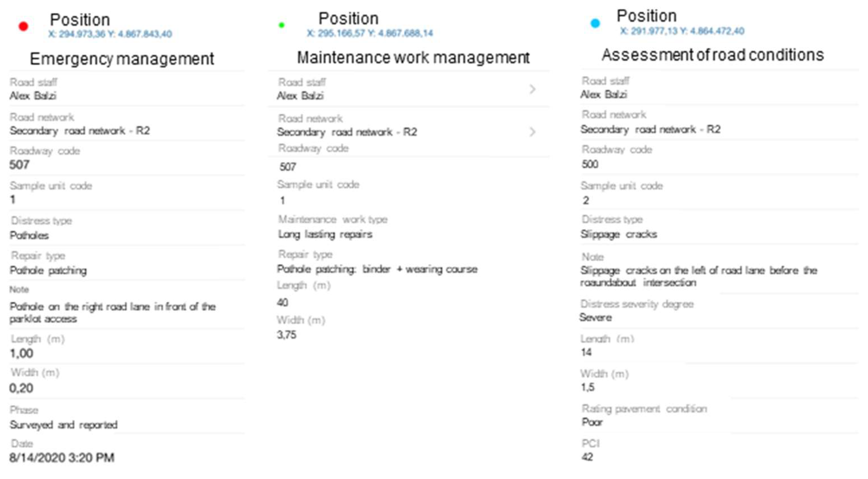Click the blue position marker dot

coord(595,23)
